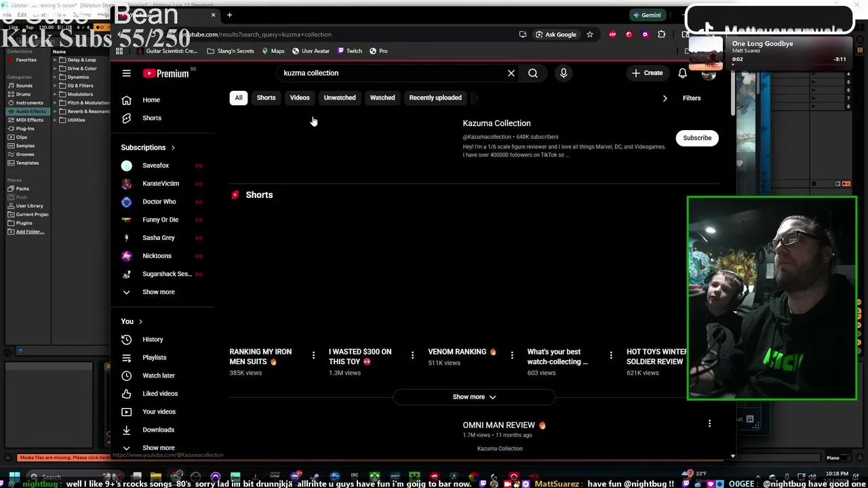Open the OMNI MAN REVIEW video
This screenshot has height=488, width=868.
(504, 425)
